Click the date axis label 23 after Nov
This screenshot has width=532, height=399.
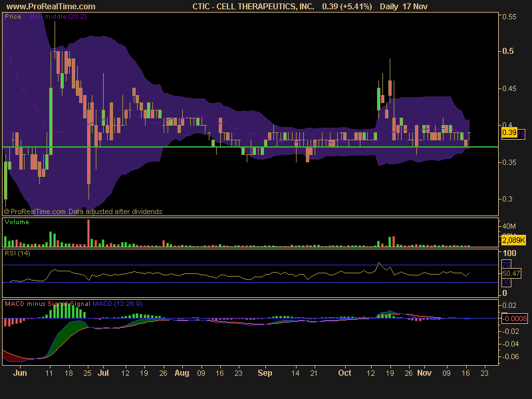tap(485, 373)
